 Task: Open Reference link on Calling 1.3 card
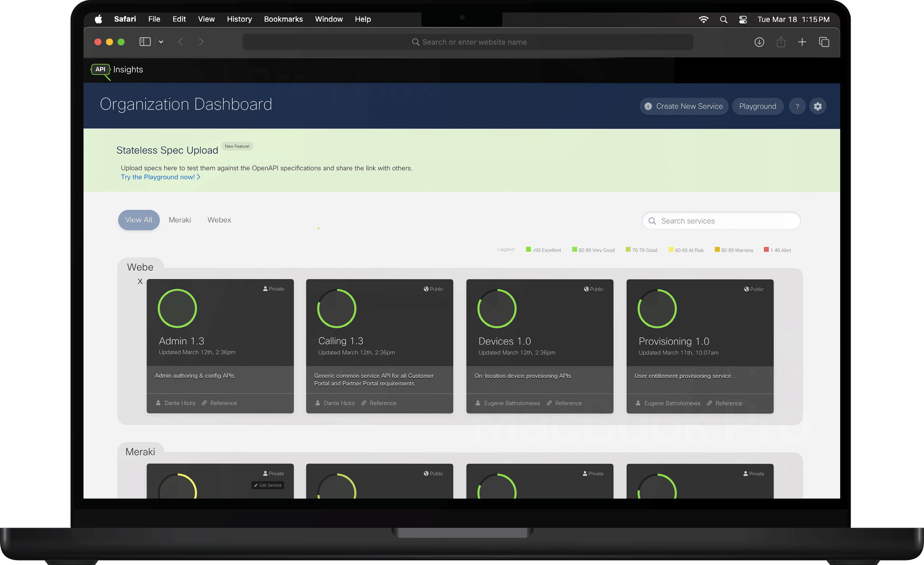379,403
